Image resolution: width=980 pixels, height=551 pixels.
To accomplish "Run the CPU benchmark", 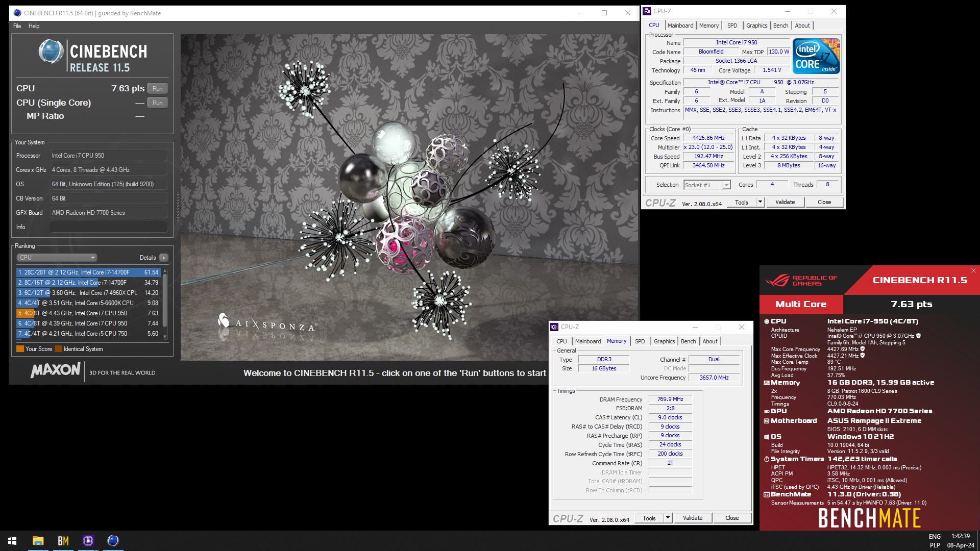I will tap(157, 88).
